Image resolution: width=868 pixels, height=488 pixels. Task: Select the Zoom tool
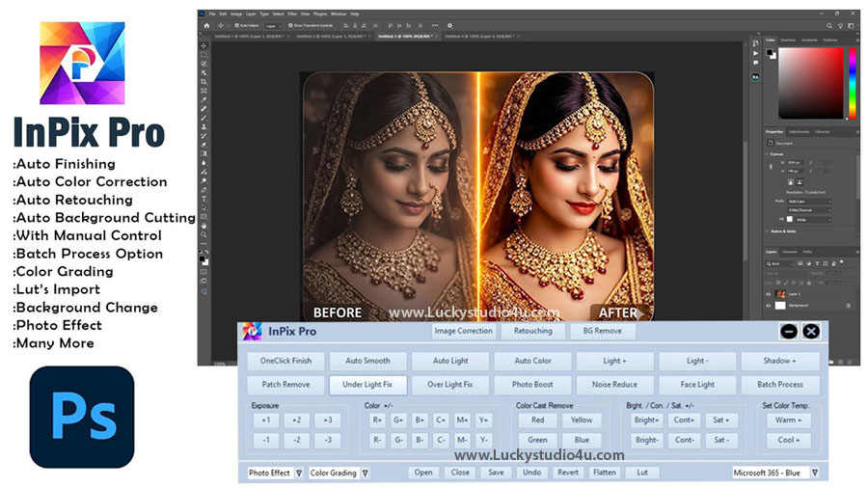click(203, 234)
